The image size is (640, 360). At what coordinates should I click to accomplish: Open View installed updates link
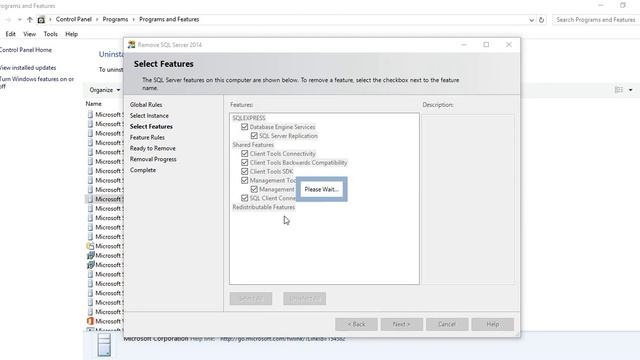(28, 68)
